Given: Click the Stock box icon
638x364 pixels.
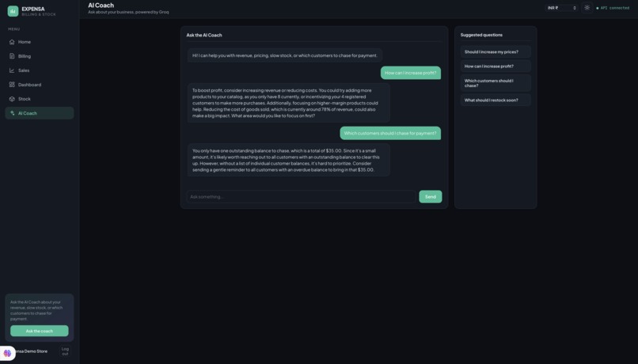Looking at the screenshot, I should tap(12, 99).
